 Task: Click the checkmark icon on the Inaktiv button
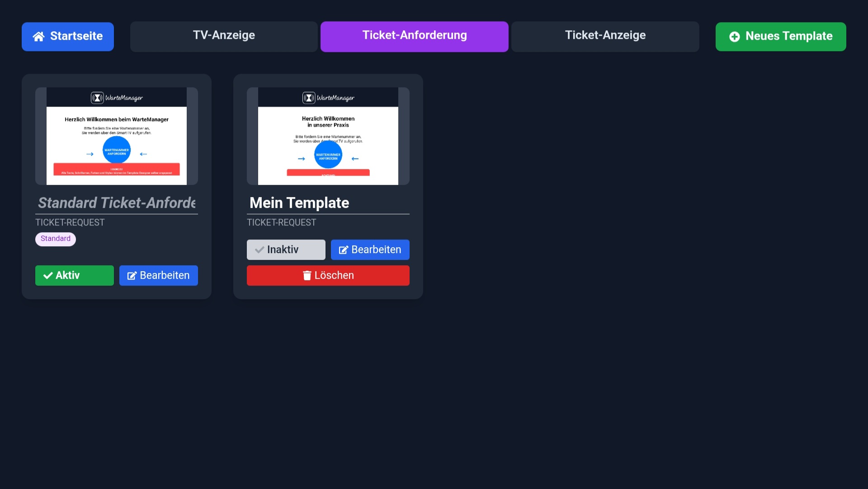pyautogui.click(x=259, y=249)
